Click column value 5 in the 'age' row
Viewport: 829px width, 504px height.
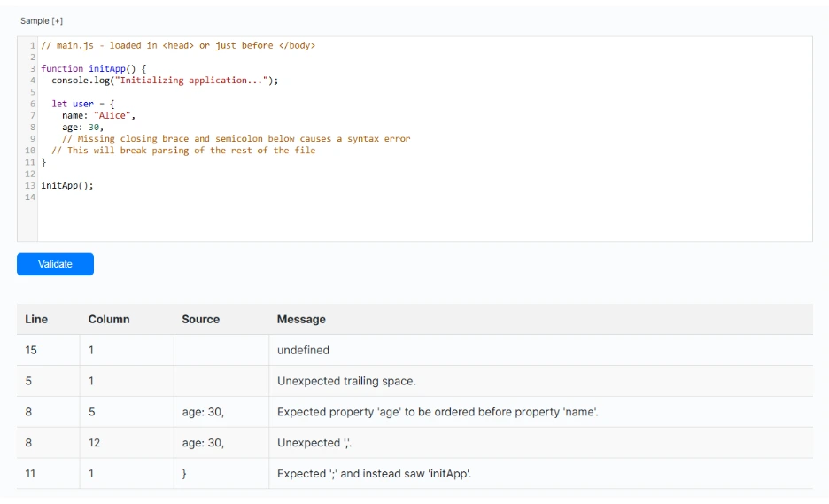pyautogui.click(x=91, y=412)
